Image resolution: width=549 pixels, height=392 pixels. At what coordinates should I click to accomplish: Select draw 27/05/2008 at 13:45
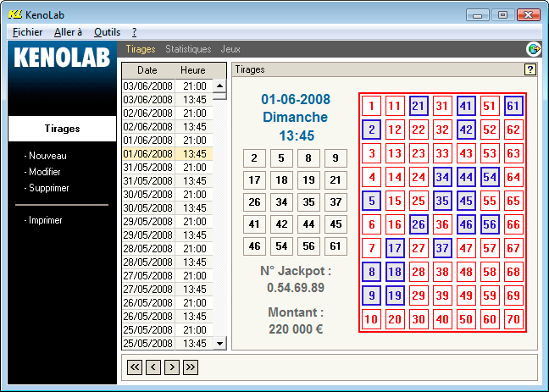tap(167, 289)
